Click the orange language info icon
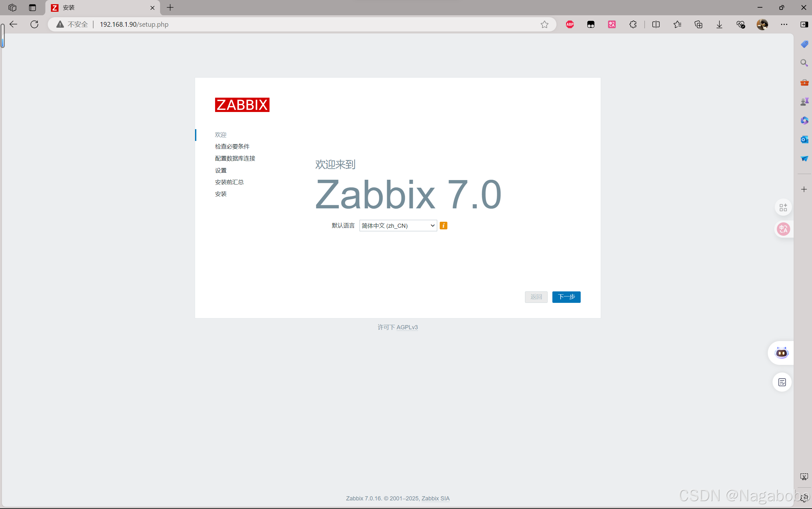 point(443,226)
